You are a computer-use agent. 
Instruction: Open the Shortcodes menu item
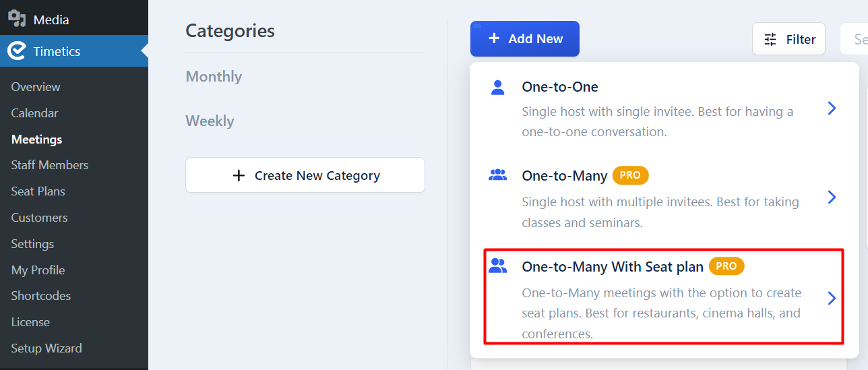point(41,296)
